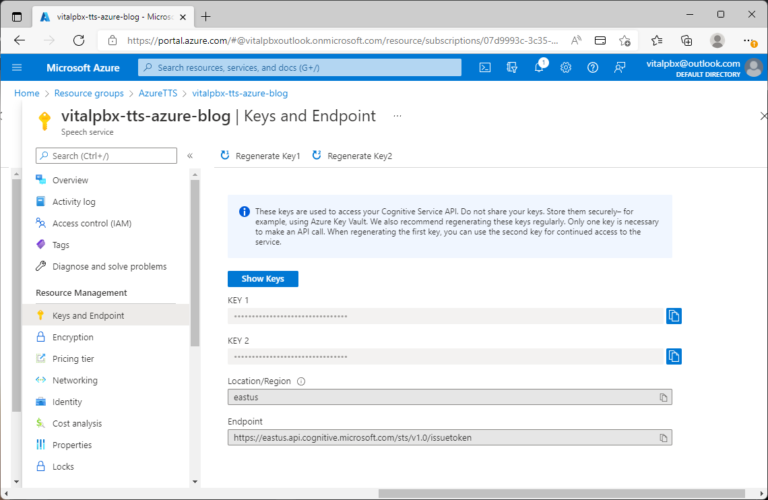The image size is (768, 500).
Task: Click the browser address bar URL
Action: click(x=342, y=41)
